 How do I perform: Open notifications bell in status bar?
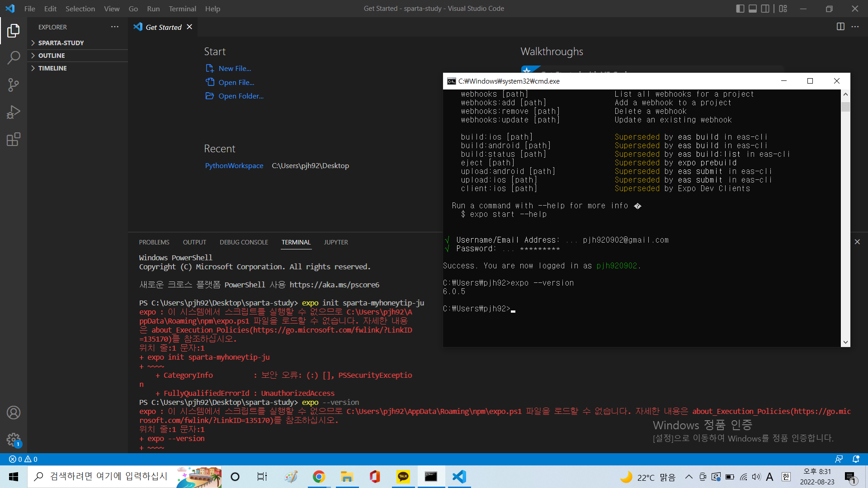[x=856, y=459]
